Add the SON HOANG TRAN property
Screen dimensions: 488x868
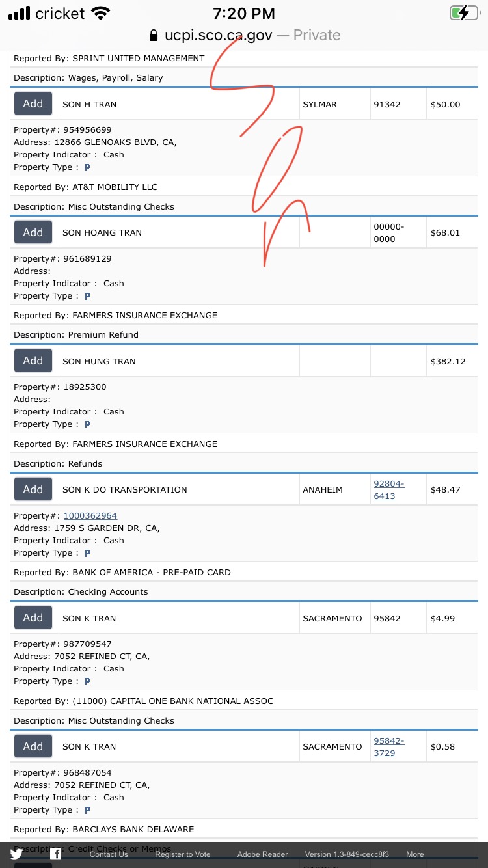click(x=33, y=232)
